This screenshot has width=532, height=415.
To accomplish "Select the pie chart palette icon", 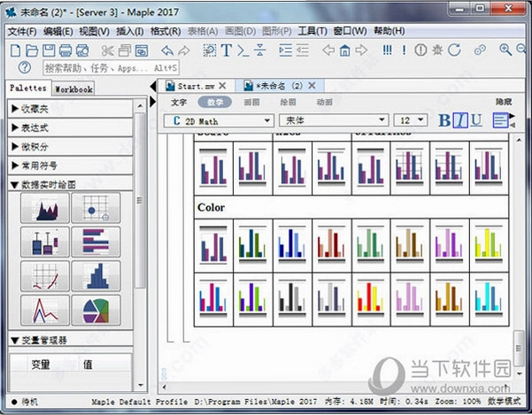I will point(96,311).
